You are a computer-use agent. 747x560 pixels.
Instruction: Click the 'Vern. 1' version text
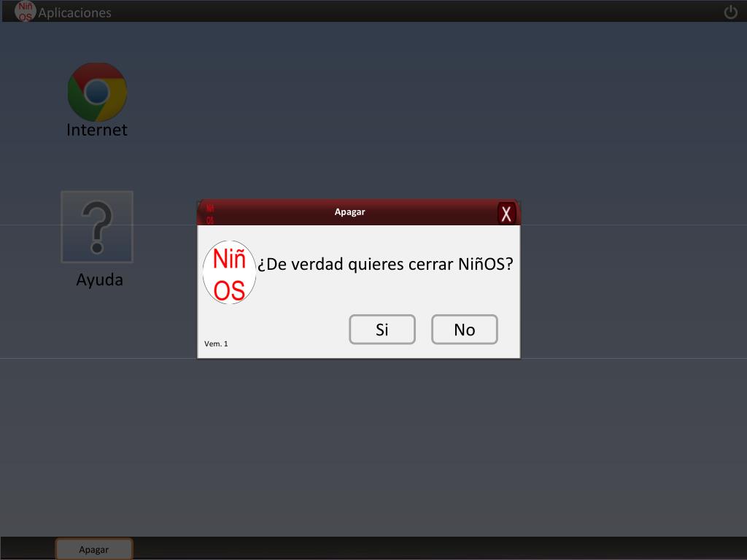(x=216, y=344)
